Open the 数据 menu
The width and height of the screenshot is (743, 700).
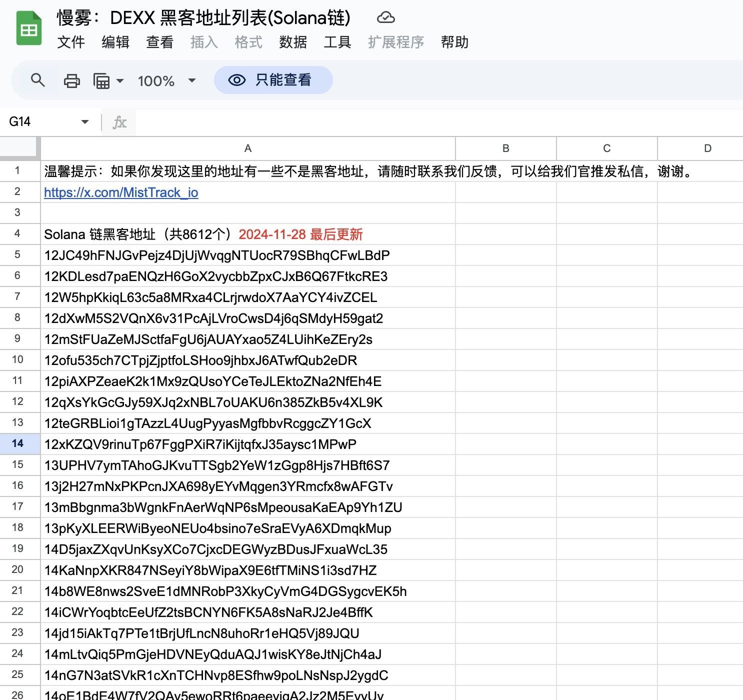tap(293, 42)
